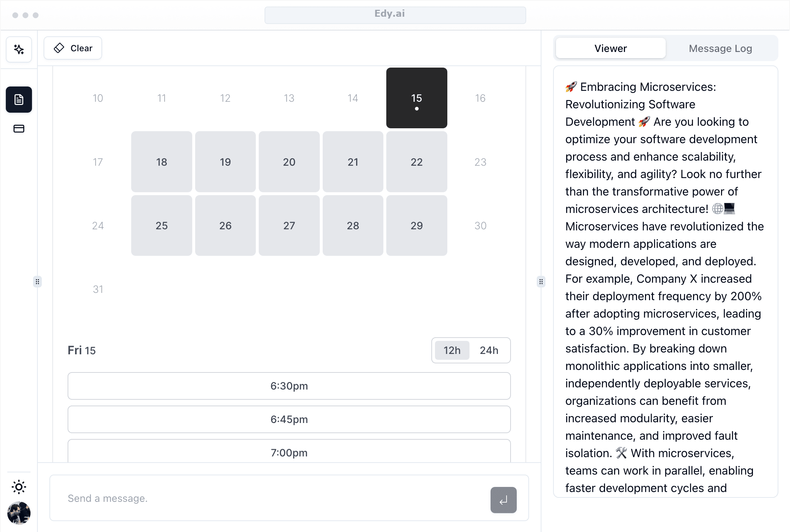Open the AI sparkles icon in sidebar
The image size is (790, 532).
[x=19, y=49]
